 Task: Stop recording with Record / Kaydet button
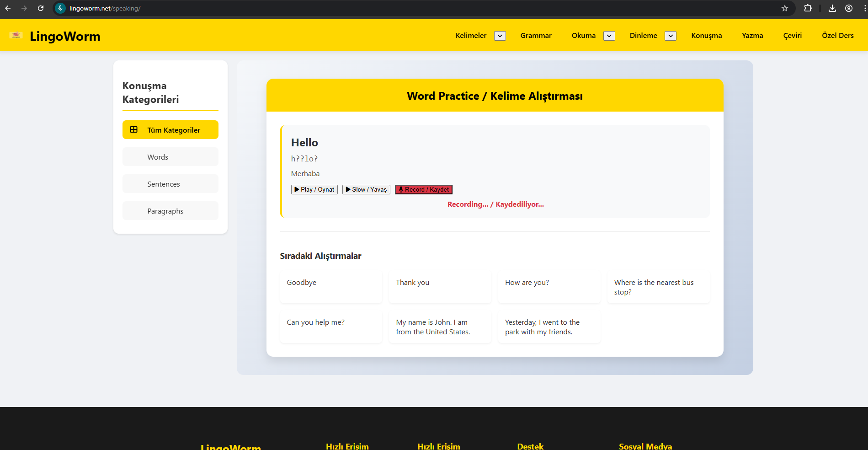point(423,189)
